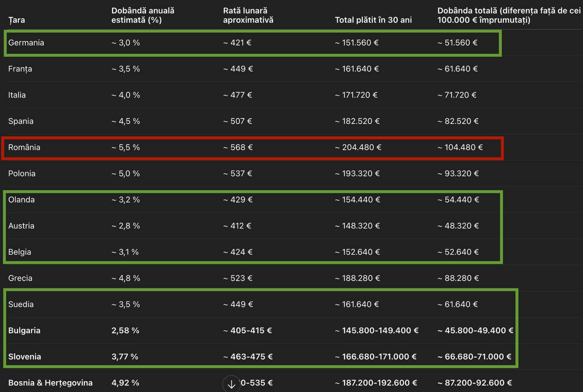Select the România country cell
This screenshot has height=392, width=583.
[x=24, y=147]
